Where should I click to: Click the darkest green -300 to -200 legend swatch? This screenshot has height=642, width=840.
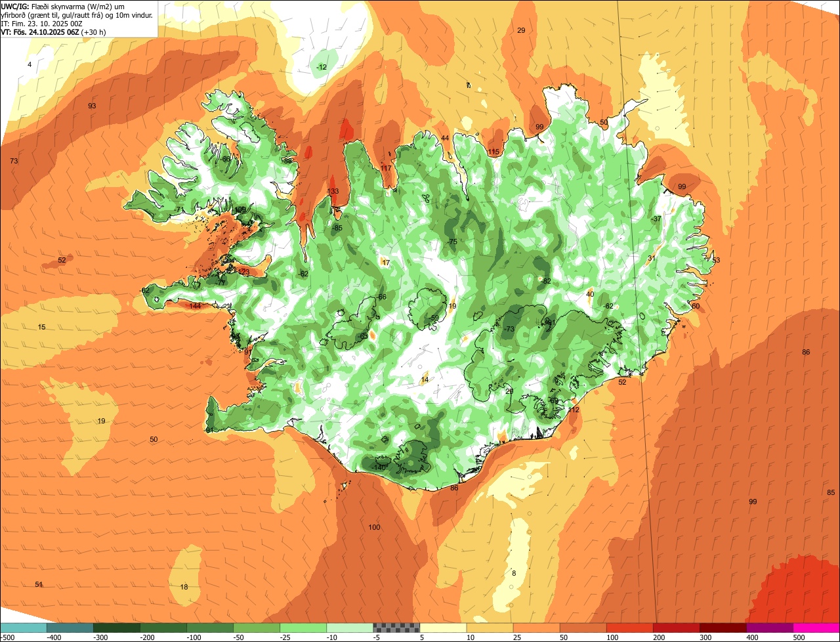tap(116, 628)
